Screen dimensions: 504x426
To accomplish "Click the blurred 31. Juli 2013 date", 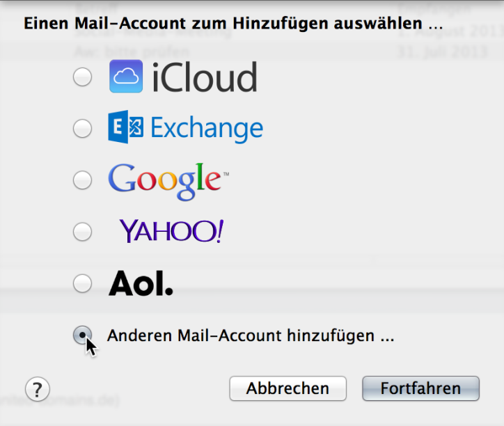I will tap(443, 52).
